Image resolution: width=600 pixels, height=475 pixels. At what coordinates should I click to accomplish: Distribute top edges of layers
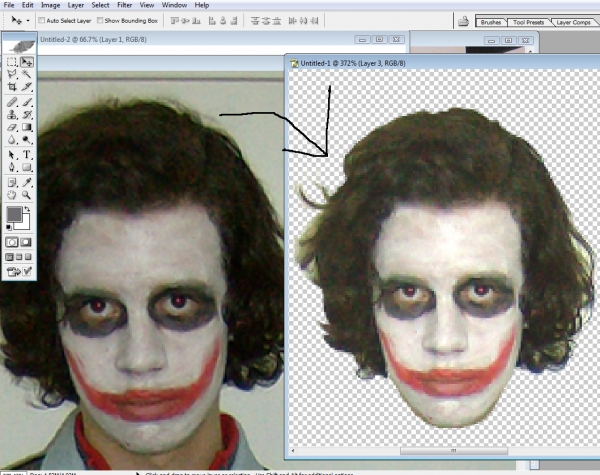coord(255,21)
